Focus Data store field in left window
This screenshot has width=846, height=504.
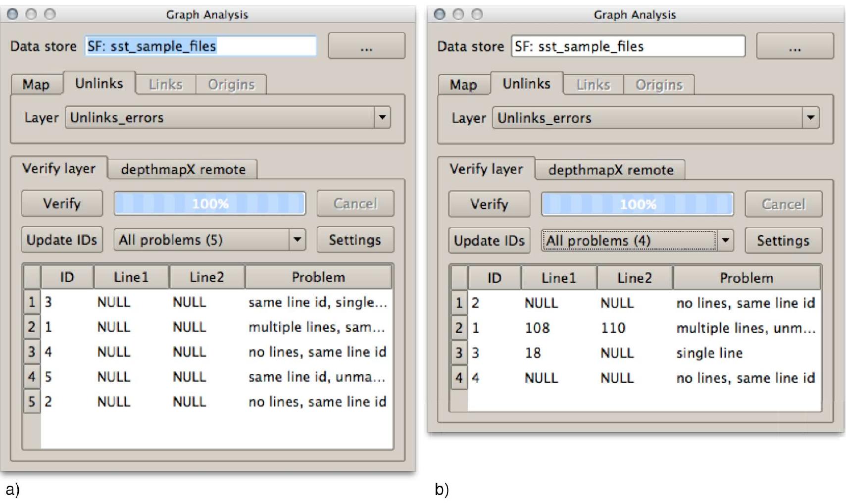tap(200, 46)
